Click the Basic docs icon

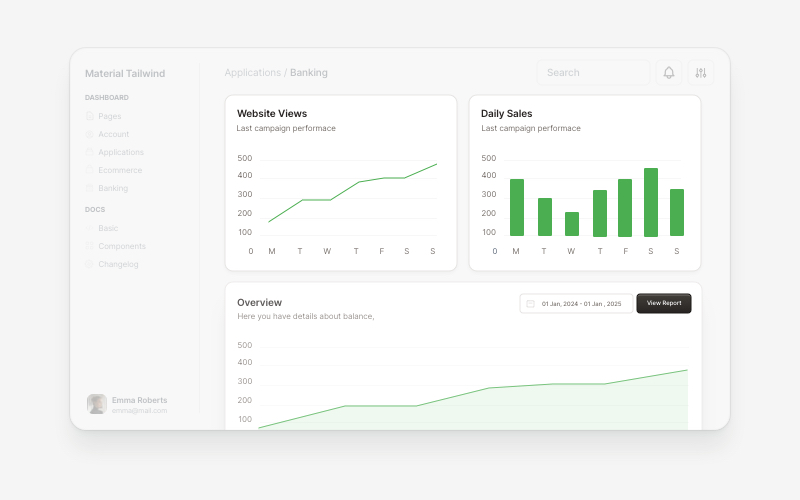[90, 228]
